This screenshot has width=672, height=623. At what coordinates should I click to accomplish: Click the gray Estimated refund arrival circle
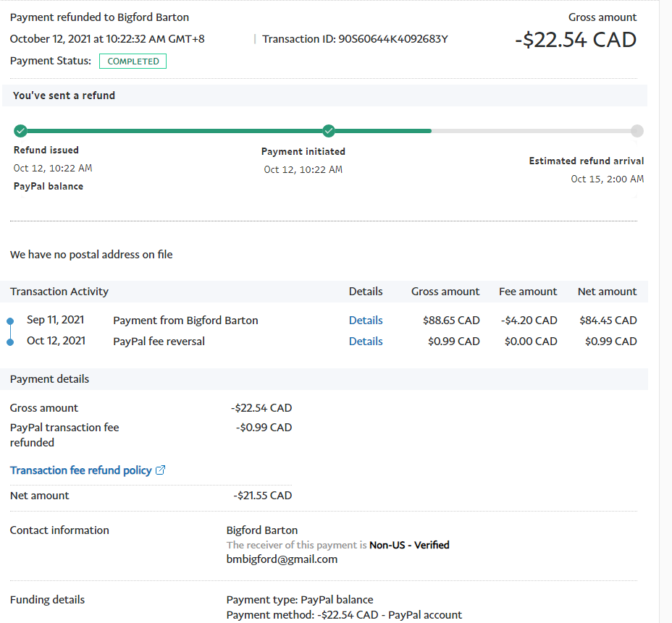pos(637,131)
